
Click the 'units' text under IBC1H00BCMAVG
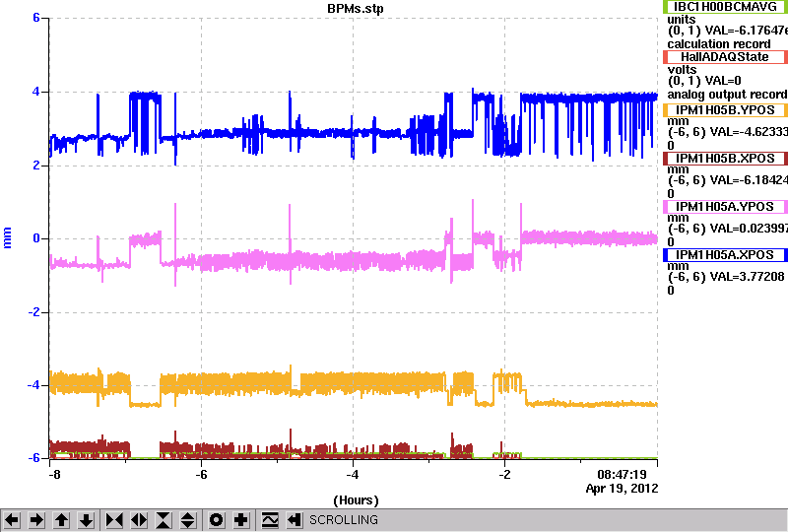[x=682, y=20]
